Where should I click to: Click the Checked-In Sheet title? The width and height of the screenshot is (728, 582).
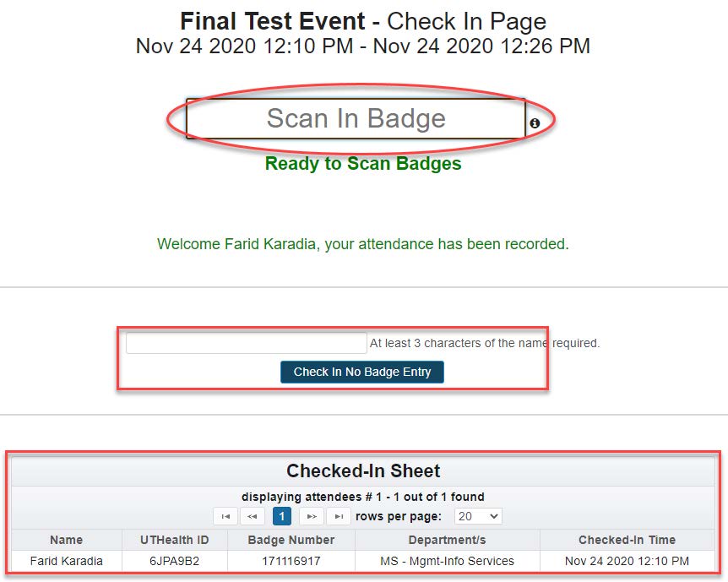[363, 471]
